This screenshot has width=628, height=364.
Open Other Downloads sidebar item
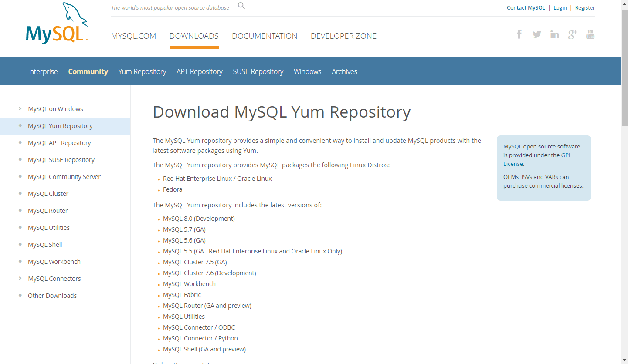click(52, 296)
